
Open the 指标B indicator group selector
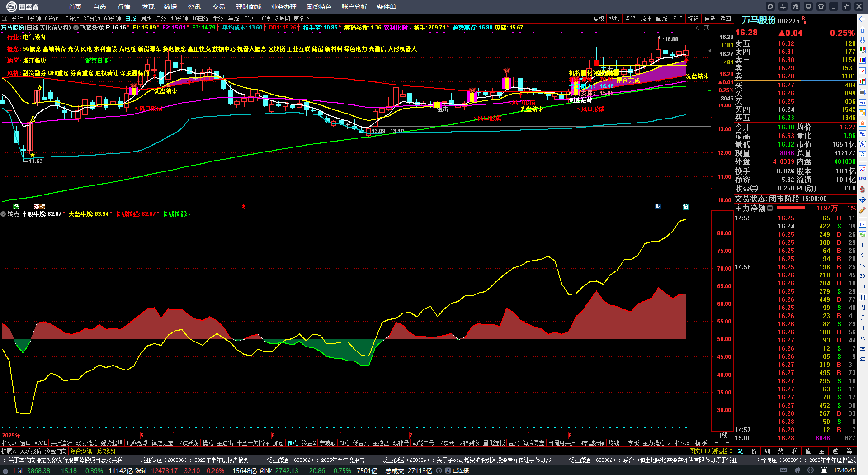(x=682, y=443)
